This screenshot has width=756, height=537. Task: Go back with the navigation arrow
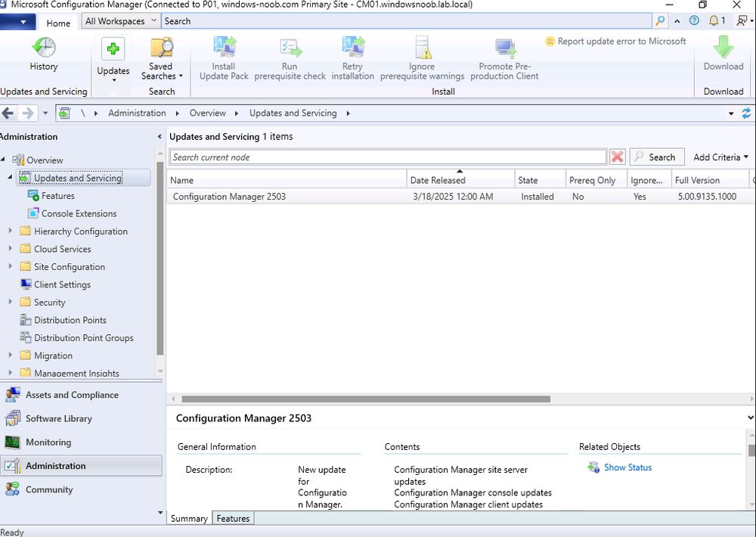(8, 113)
